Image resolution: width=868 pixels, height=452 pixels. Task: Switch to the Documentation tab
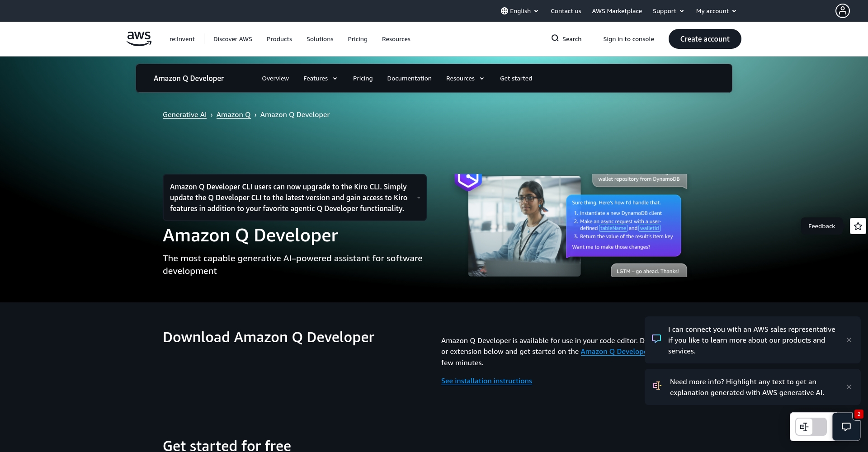tap(409, 78)
